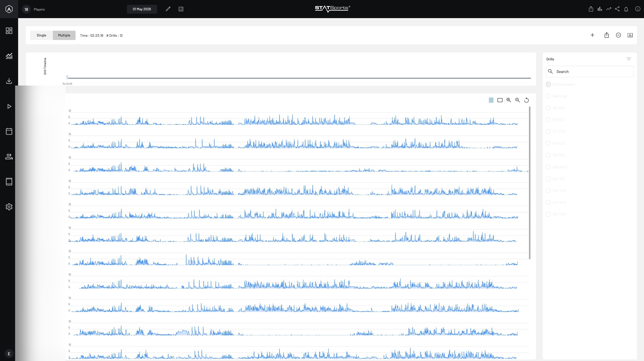Click the drill timeline track bar
This screenshot has height=361, width=644.
point(299,78)
